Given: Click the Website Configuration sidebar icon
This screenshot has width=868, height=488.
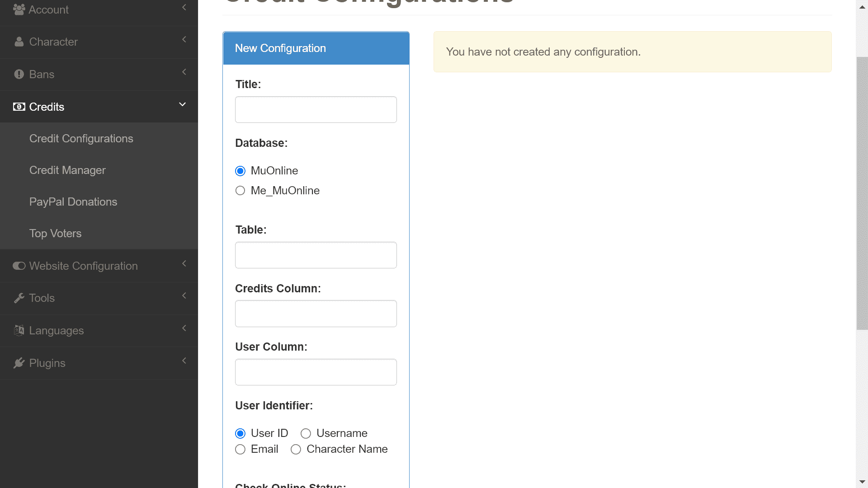Looking at the screenshot, I should [x=19, y=265].
